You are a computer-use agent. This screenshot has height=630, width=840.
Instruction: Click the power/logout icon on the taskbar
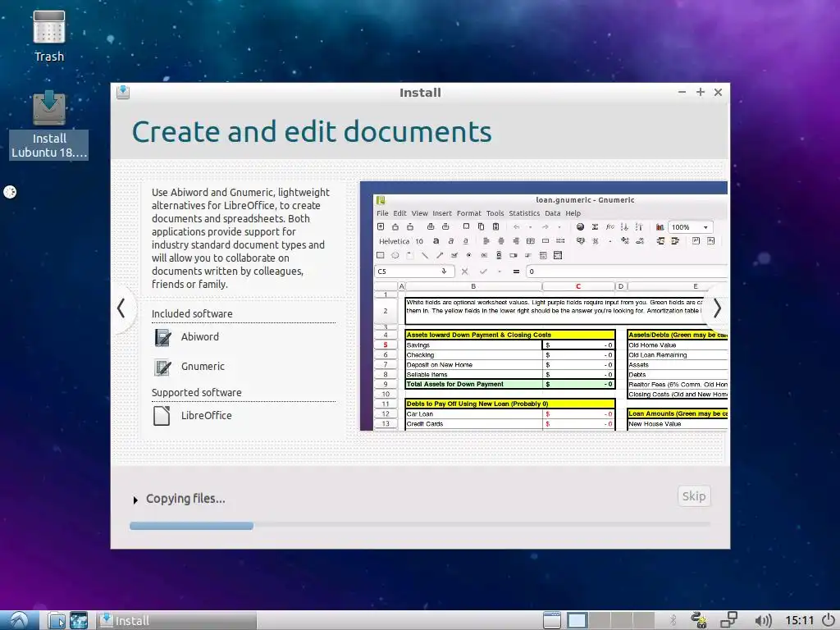click(829, 620)
